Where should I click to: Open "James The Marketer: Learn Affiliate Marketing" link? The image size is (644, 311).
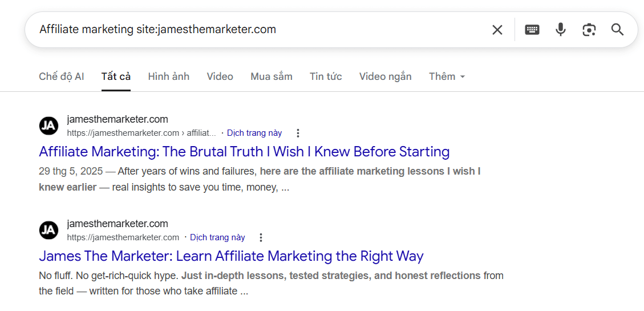click(x=231, y=256)
